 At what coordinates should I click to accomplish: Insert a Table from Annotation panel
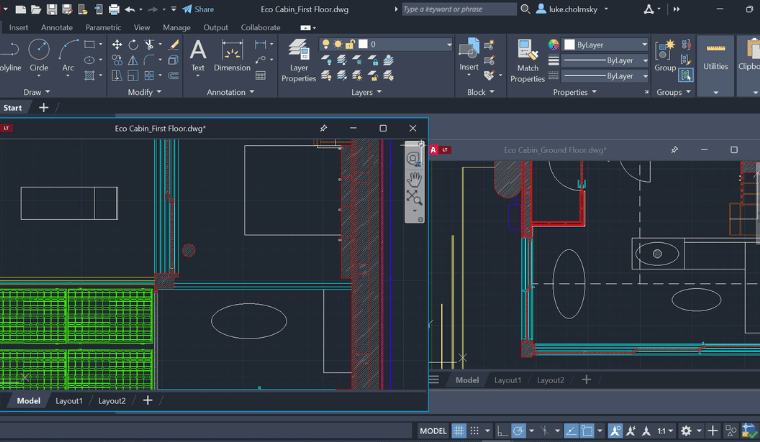261,76
